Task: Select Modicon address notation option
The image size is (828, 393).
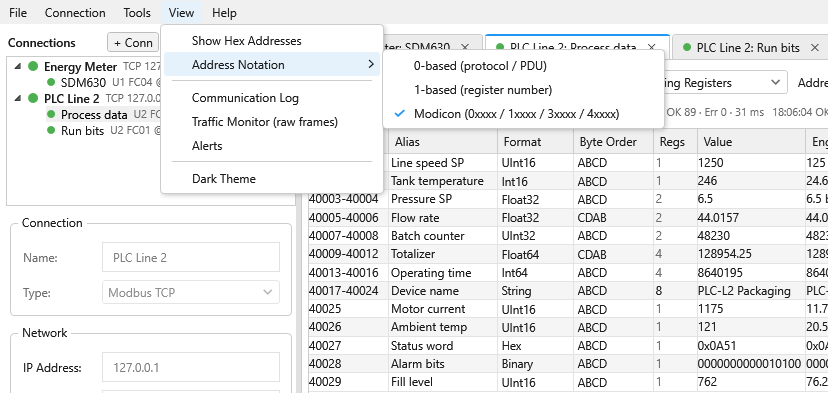Action: [523, 114]
